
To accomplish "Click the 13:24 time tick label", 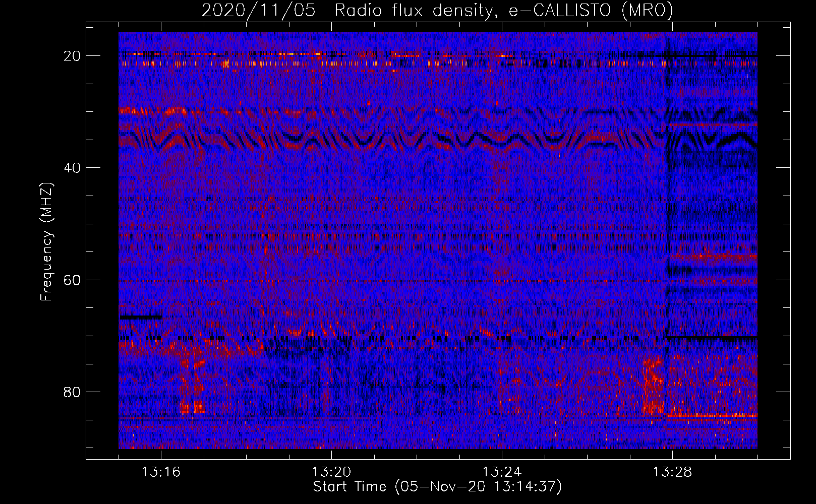I will tap(502, 472).
